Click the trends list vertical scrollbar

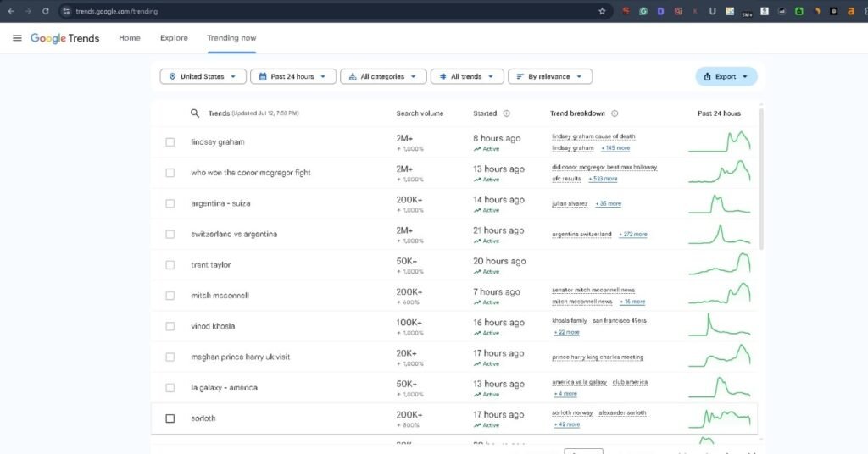coord(761,178)
